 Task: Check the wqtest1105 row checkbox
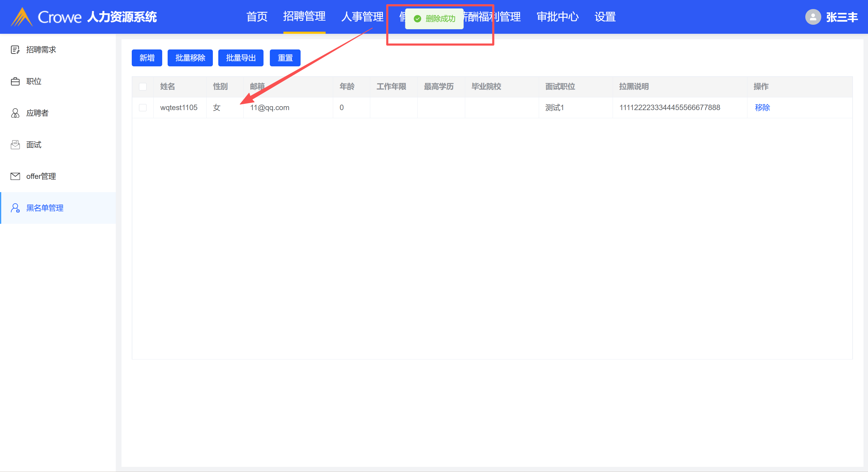[x=143, y=108]
